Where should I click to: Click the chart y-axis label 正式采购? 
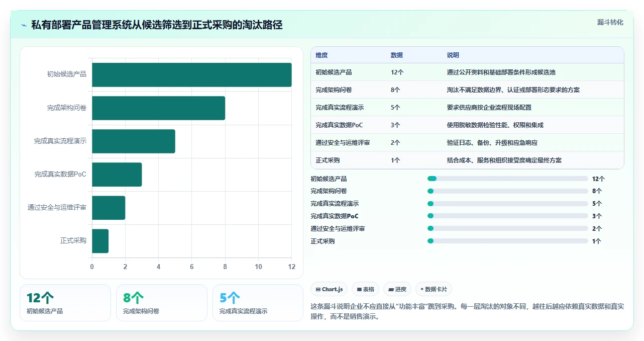(x=73, y=240)
